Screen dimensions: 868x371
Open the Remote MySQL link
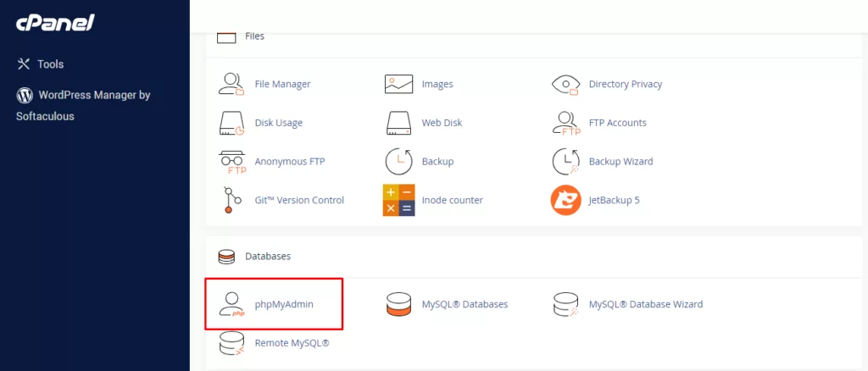(292, 343)
